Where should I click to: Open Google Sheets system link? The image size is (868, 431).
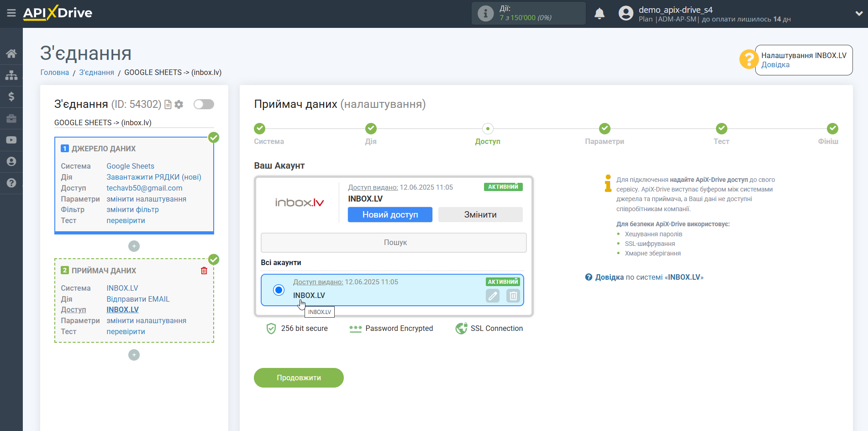[130, 166]
